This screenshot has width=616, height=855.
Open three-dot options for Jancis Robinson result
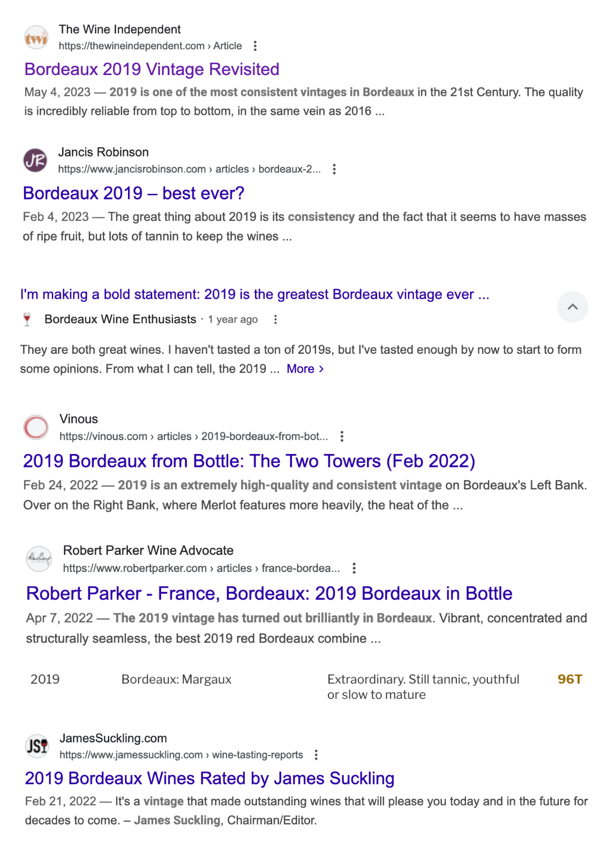[334, 169]
